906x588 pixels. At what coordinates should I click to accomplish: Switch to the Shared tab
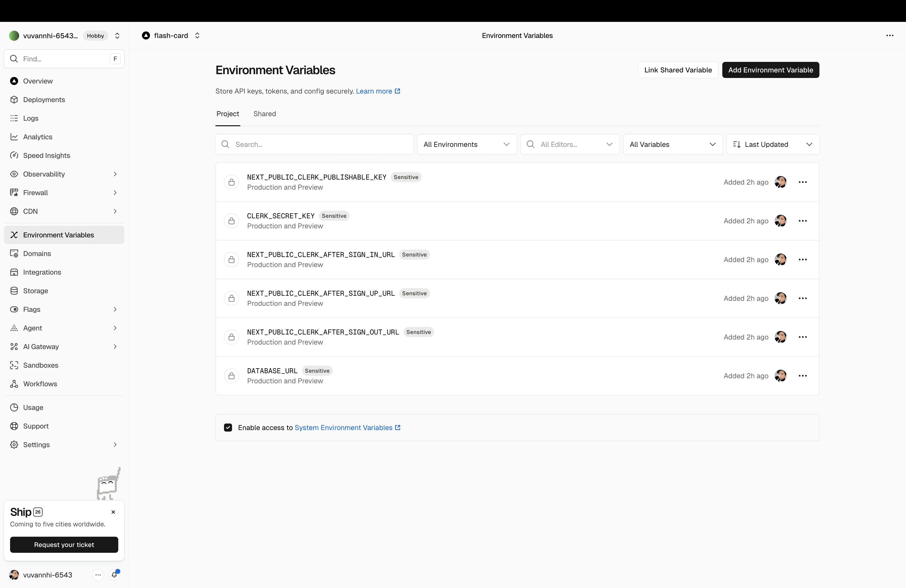(265, 114)
